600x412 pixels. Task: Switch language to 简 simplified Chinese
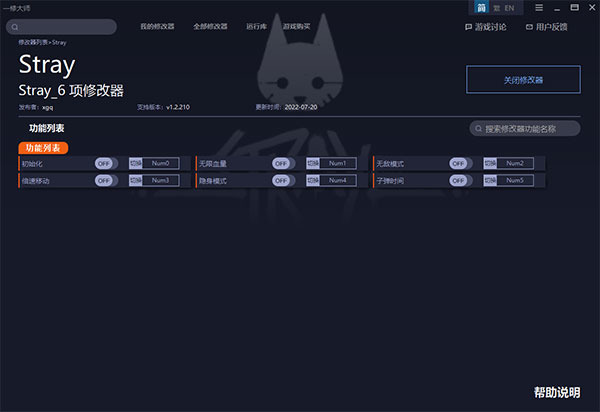(x=481, y=8)
